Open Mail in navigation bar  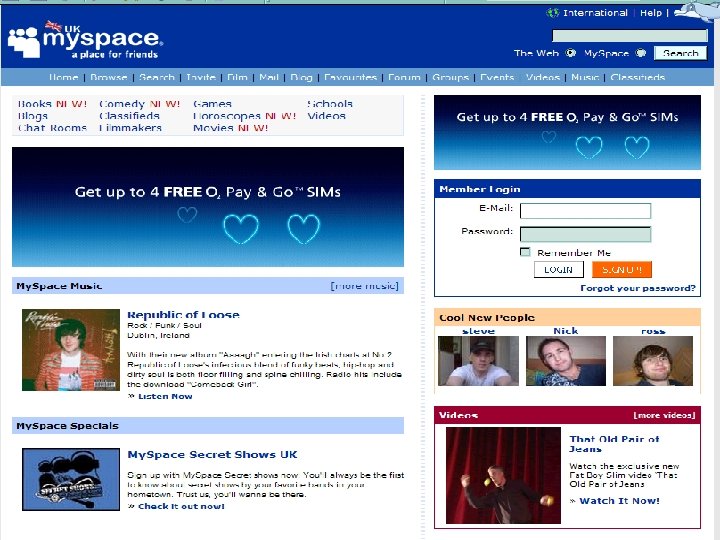coord(269,77)
